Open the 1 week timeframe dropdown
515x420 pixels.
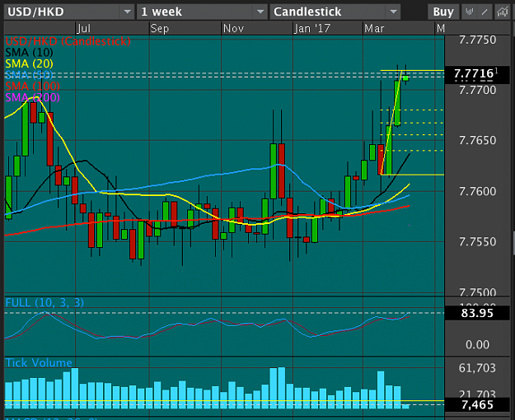[x=202, y=12]
